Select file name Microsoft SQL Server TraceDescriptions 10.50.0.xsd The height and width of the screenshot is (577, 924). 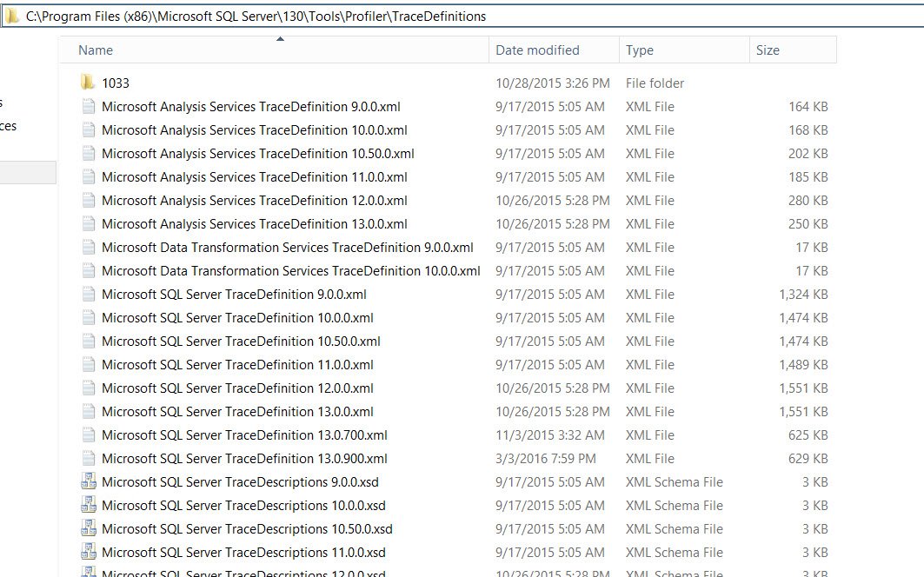[x=247, y=529]
